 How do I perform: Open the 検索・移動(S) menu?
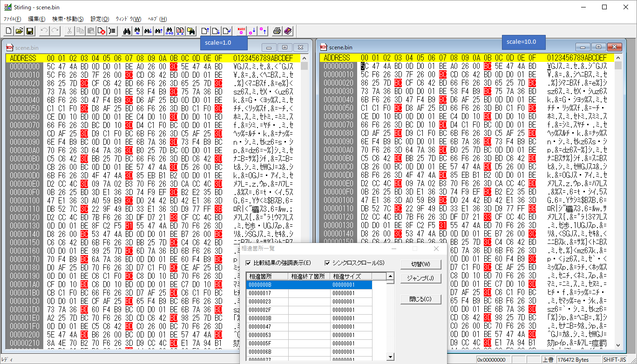[x=68, y=19]
